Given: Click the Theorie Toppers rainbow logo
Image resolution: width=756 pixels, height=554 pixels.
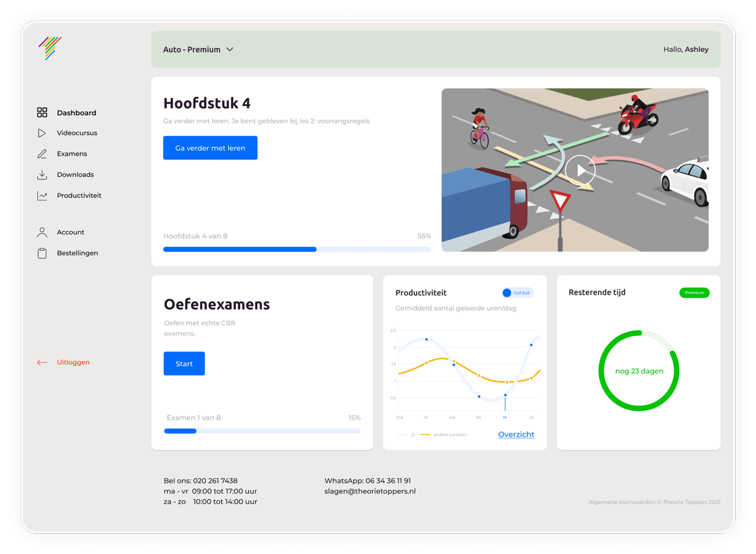Looking at the screenshot, I should [50, 48].
